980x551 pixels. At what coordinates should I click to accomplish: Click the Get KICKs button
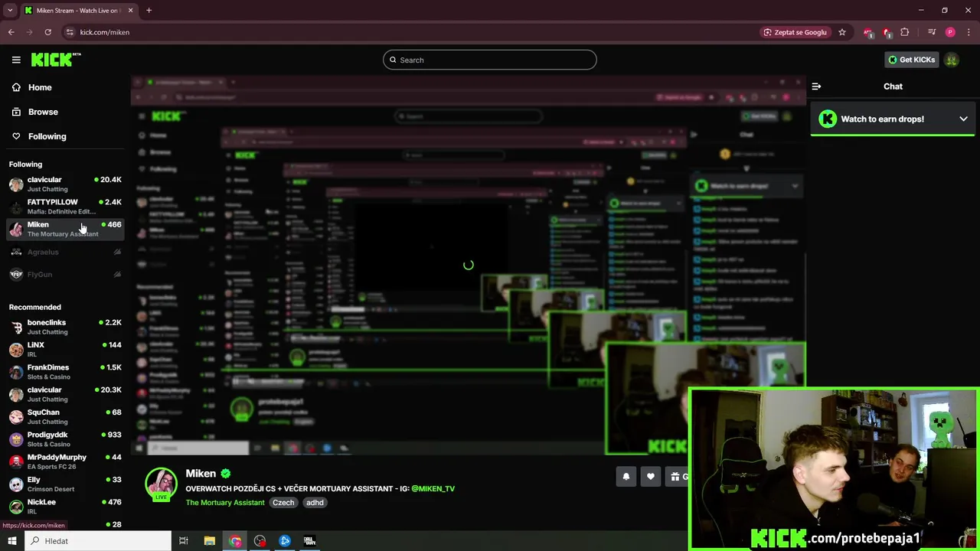pyautogui.click(x=911, y=60)
